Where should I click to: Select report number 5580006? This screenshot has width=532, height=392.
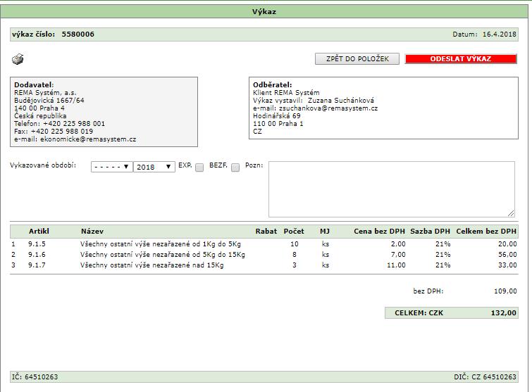click(x=78, y=34)
